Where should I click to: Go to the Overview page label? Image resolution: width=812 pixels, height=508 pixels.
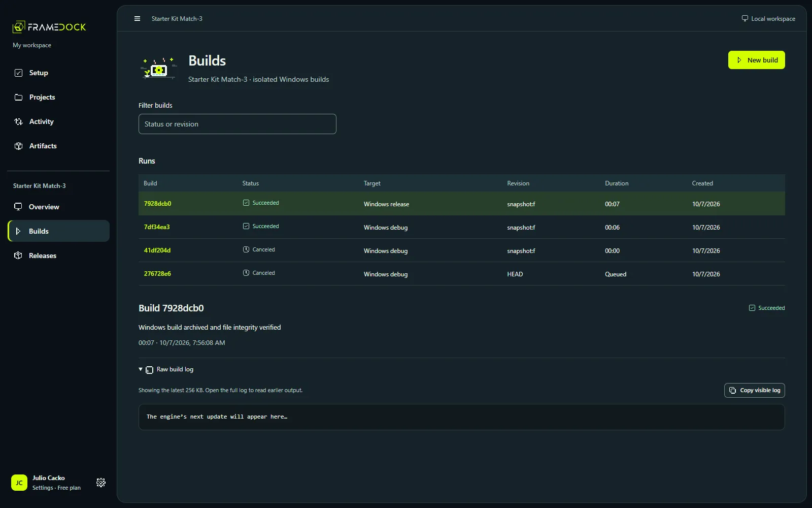point(44,207)
